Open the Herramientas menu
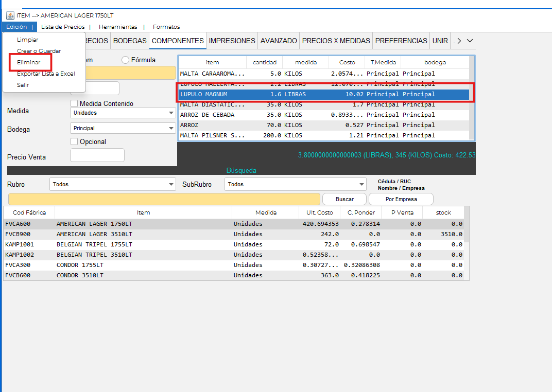Image resolution: width=552 pixels, height=392 pixels. (x=118, y=27)
